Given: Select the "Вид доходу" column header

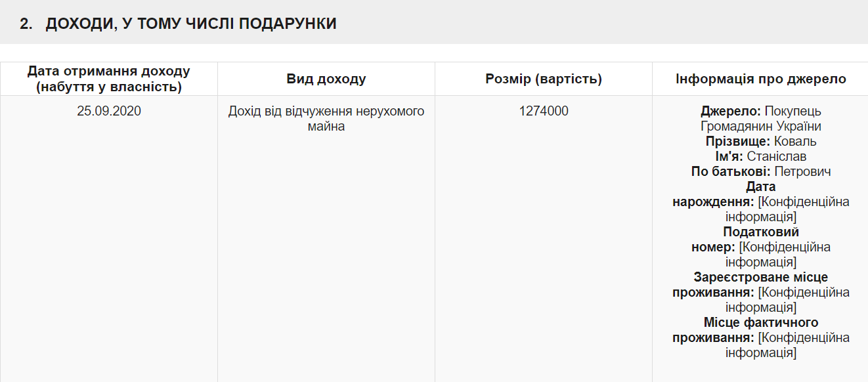Looking at the screenshot, I should pos(326,79).
